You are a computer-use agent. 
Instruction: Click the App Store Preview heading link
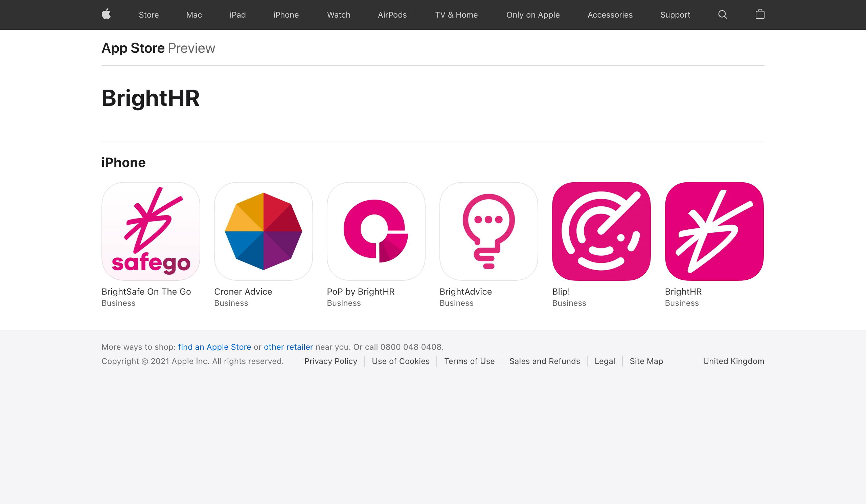158,48
